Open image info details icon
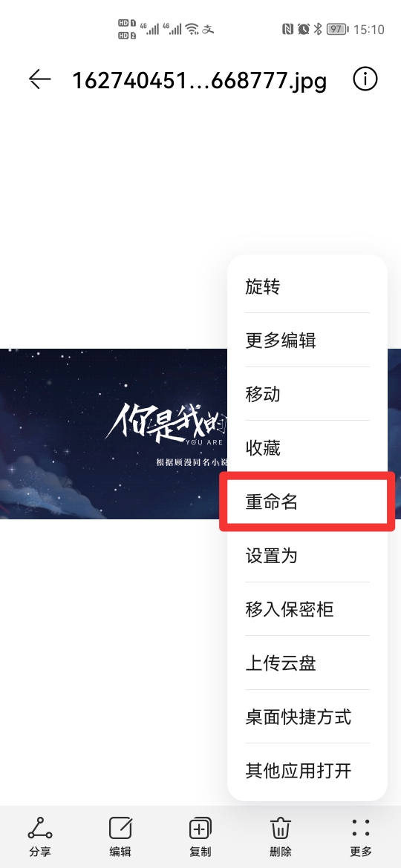Viewport: 401px width, 868px height. click(365, 79)
